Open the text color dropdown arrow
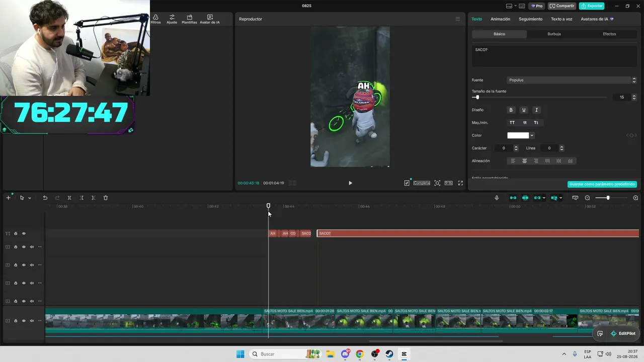Image resolution: width=644 pixels, height=362 pixels. [532, 135]
